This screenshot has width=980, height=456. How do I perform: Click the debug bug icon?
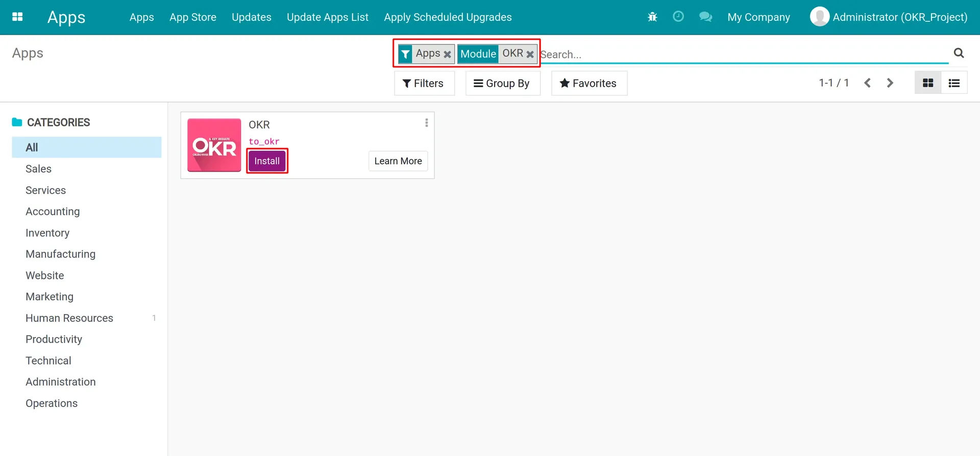click(652, 17)
